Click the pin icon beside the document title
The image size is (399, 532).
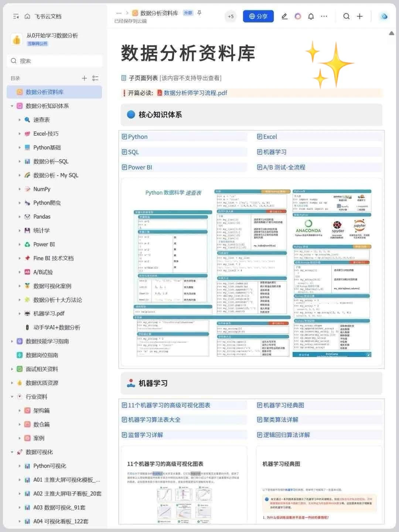199,12
